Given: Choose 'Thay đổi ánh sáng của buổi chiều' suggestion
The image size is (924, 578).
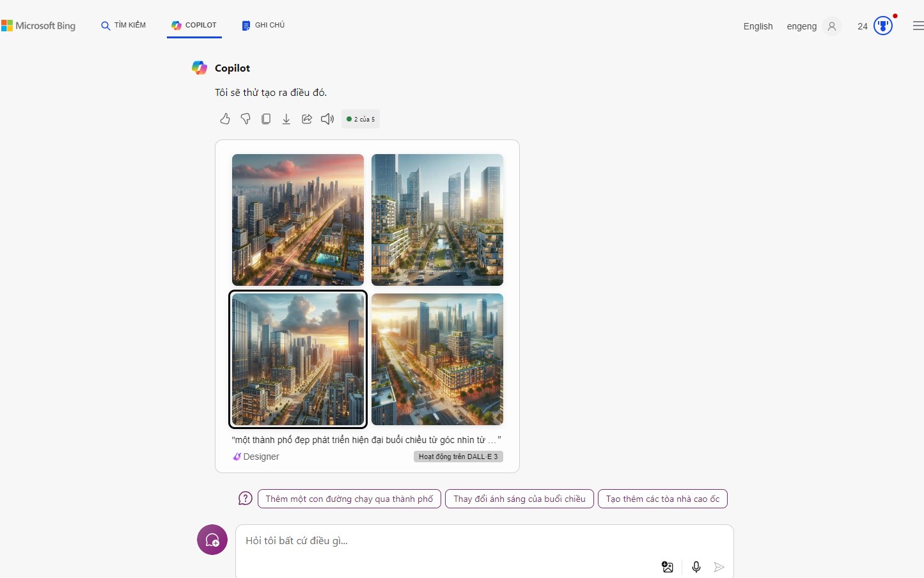Looking at the screenshot, I should [x=519, y=499].
